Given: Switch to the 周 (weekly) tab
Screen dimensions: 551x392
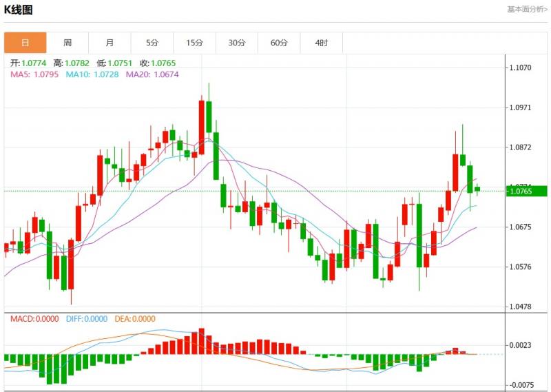Looking at the screenshot, I should 67,43.
